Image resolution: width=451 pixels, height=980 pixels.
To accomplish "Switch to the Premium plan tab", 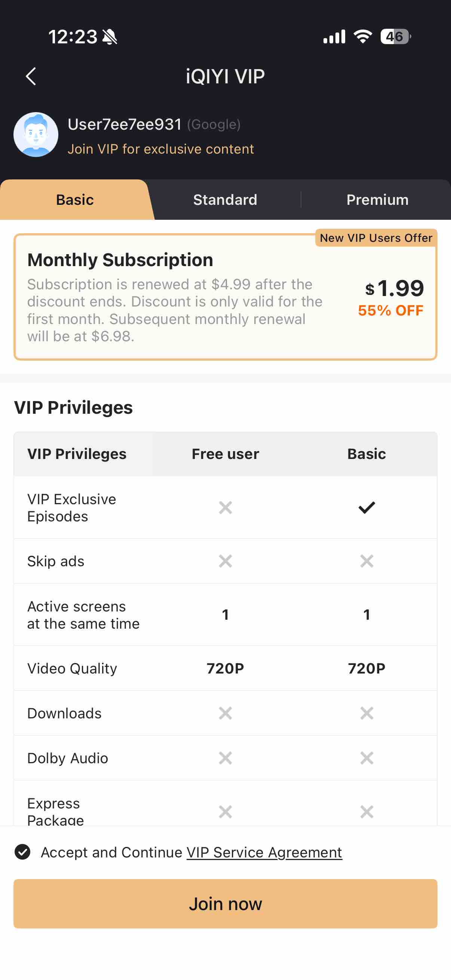I will point(377,200).
